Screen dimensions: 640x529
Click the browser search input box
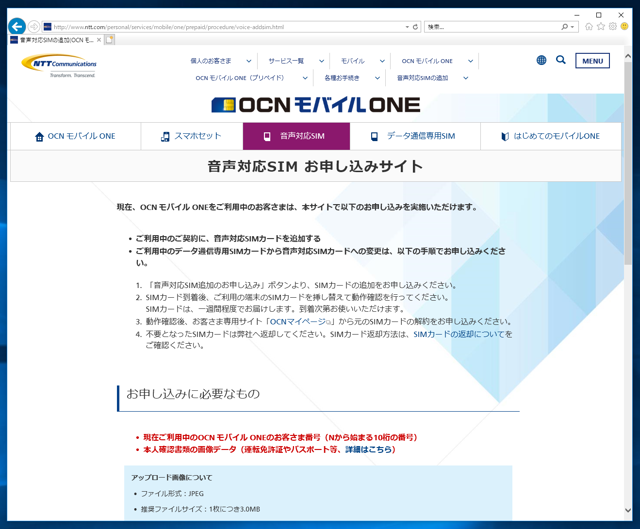(492, 27)
